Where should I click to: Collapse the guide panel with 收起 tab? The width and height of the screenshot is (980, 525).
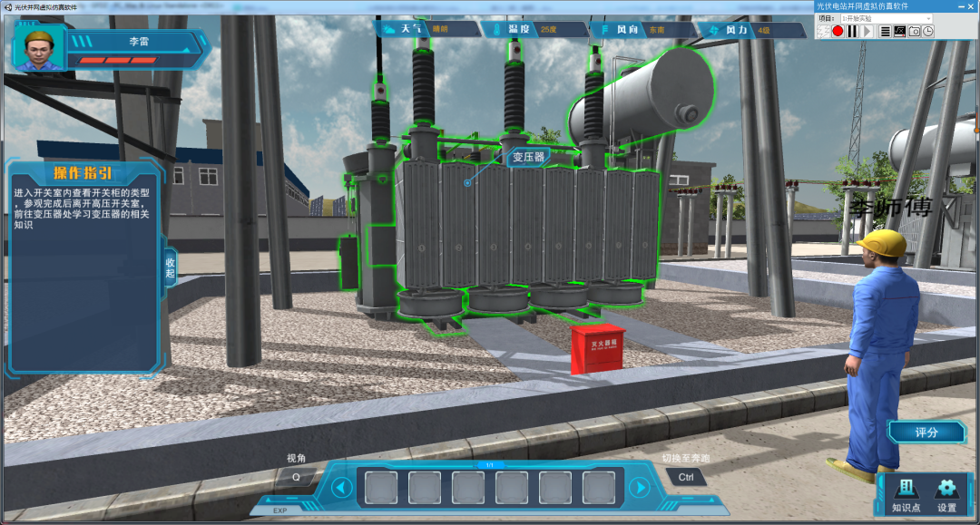tap(170, 267)
